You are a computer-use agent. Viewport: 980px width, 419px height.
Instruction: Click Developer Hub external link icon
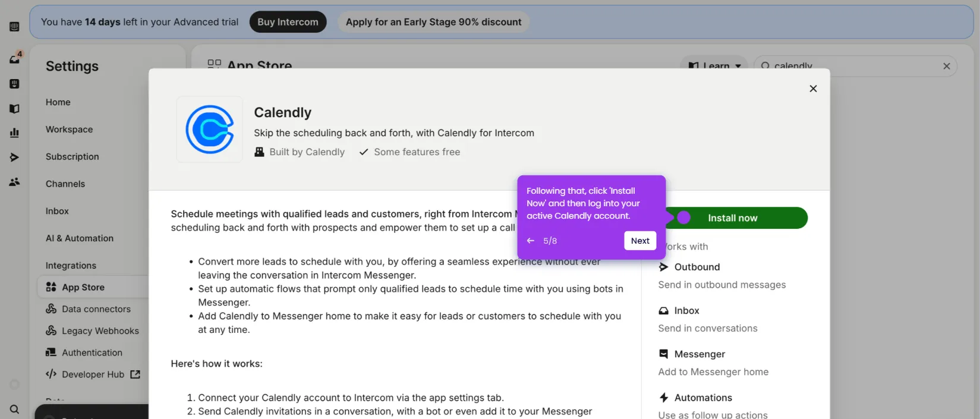point(135,374)
